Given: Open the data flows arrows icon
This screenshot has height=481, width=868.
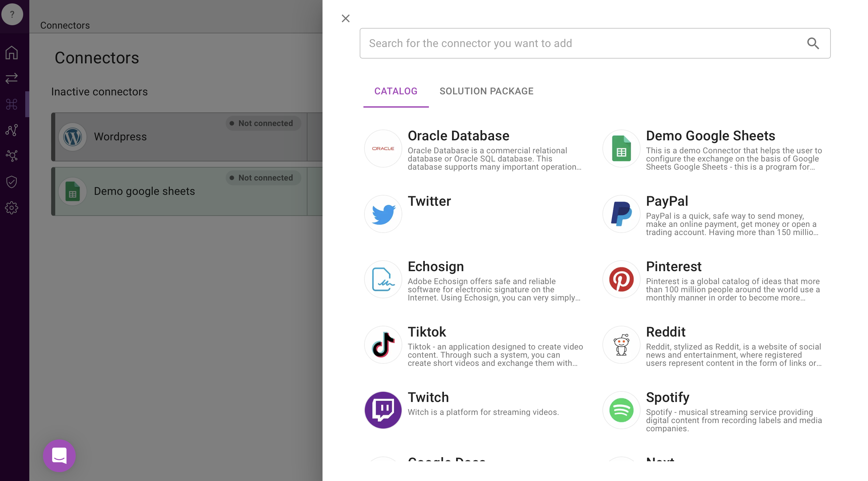Looking at the screenshot, I should tap(12, 78).
